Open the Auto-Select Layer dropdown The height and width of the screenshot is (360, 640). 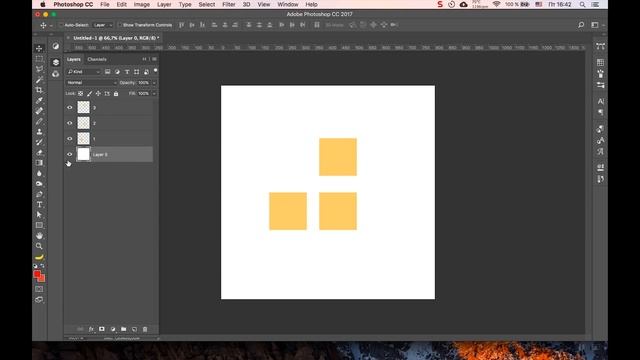tap(102, 25)
